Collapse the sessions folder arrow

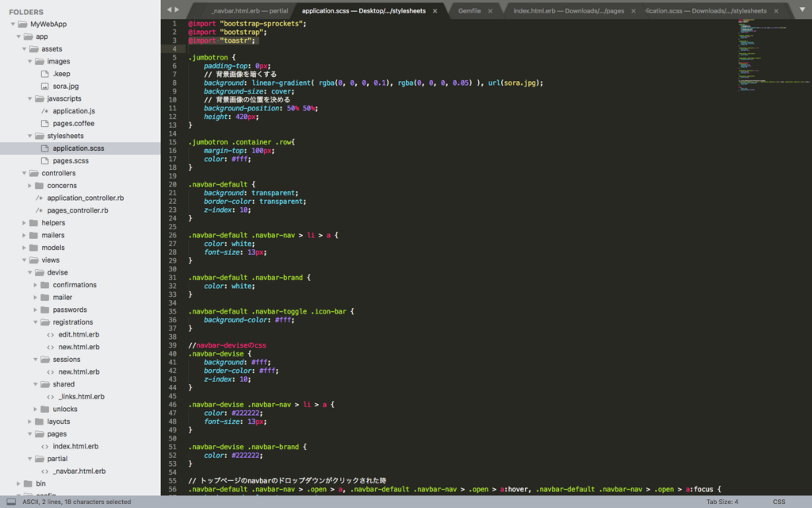[36, 360]
